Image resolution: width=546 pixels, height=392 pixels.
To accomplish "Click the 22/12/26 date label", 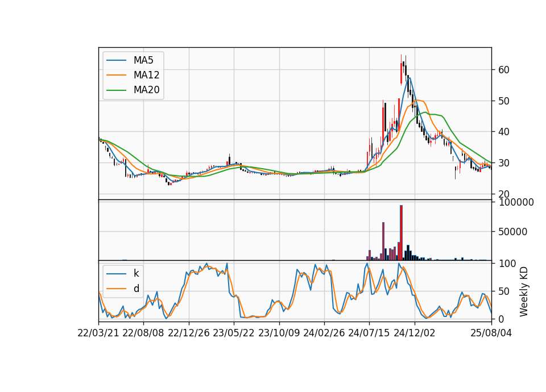I will [189, 333].
